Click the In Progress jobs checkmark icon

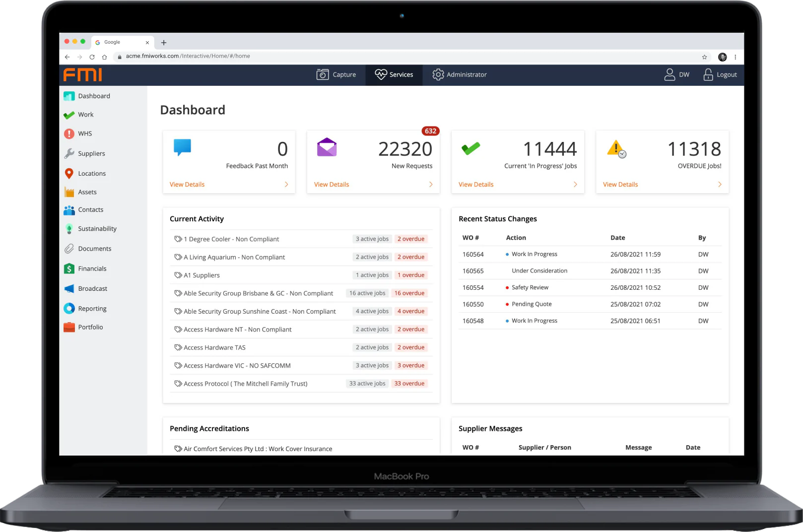470,148
